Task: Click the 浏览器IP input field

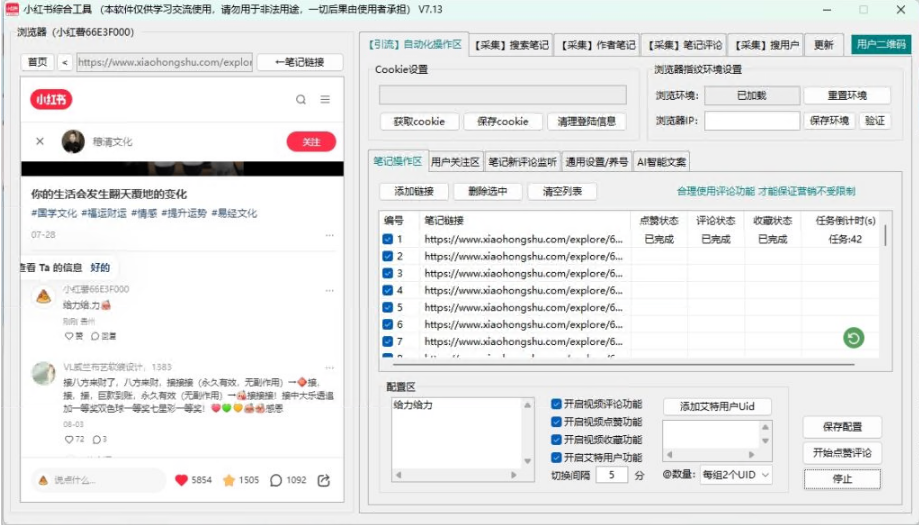Action: pyautogui.click(x=752, y=121)
